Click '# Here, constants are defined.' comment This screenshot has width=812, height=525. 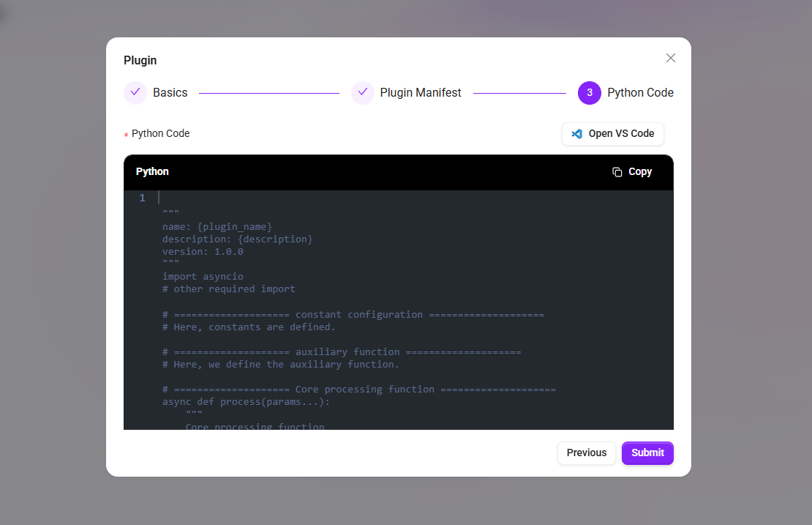pyautogui.click(x=249, y=327)
